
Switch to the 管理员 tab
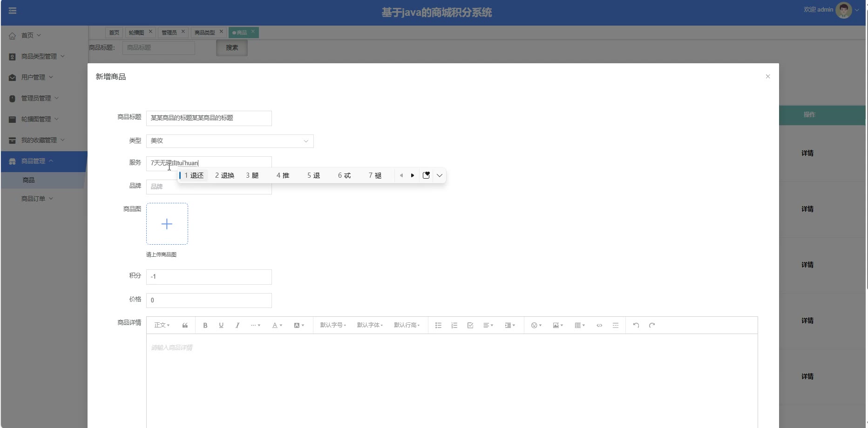[x=169, y=33]
